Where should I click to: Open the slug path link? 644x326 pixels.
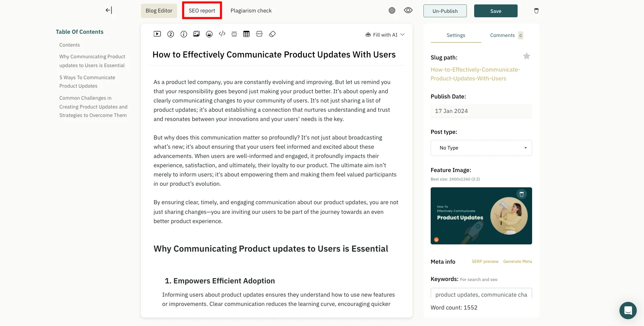coord(475,74)
